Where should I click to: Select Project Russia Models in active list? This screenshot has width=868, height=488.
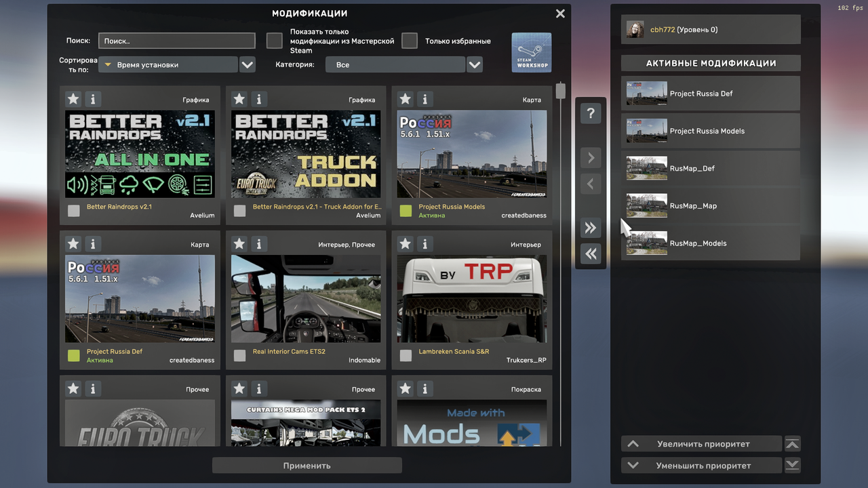[x=711, y=131]
